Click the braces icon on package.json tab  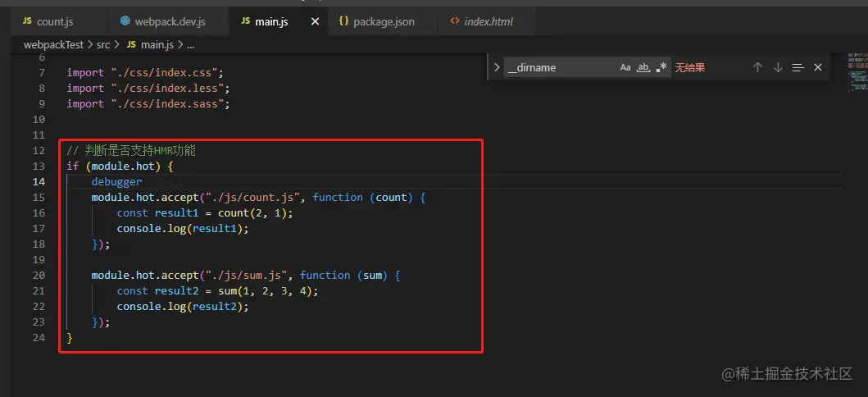343,21
